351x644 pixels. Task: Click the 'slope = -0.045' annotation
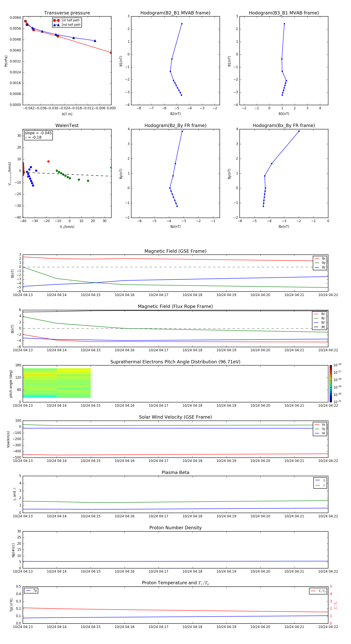(x=38, y=133)
